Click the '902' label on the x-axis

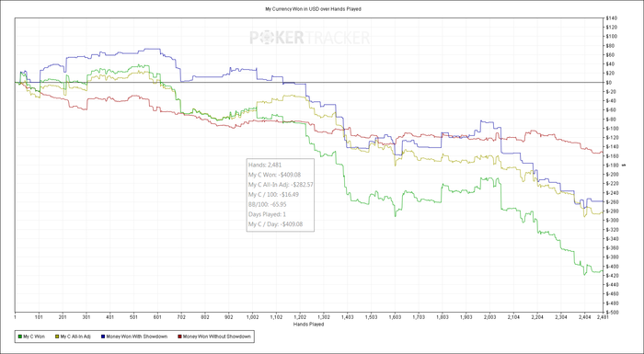(229, 317)
